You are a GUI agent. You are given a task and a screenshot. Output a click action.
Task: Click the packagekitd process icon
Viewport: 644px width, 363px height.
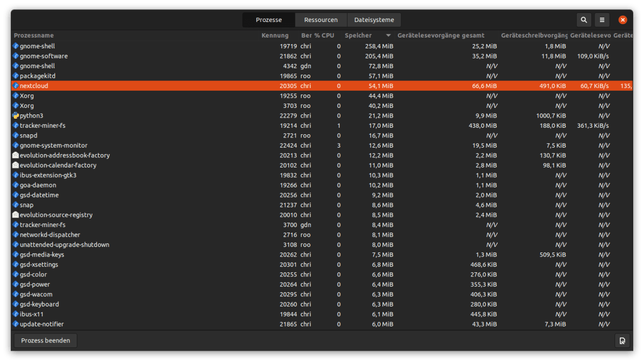16,76
